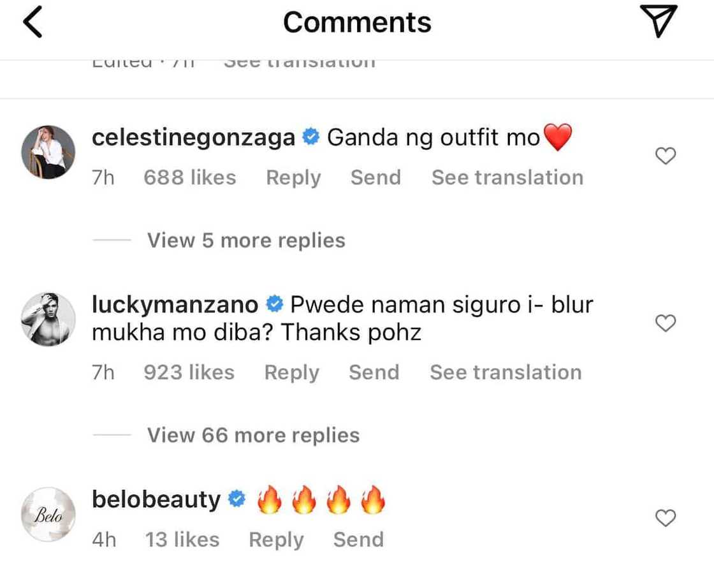
Task: Reply to celestinegonzaga's comment
Action: (293, 177)
